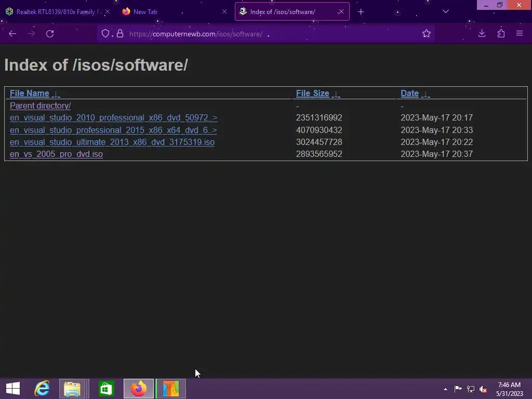Open the Windows Start button
The width and height of the screenshot is (532, 399).
(x=13, y=389)
